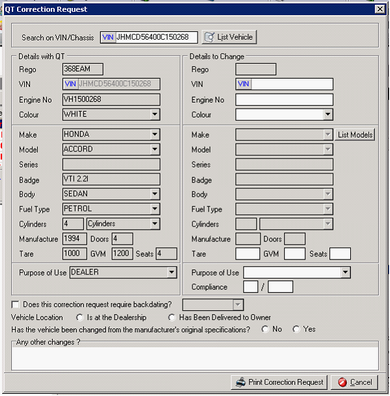Screen dimensions: 390x396
Task: Click the Rego field showing 368EAM
Action: coord(83,69)
